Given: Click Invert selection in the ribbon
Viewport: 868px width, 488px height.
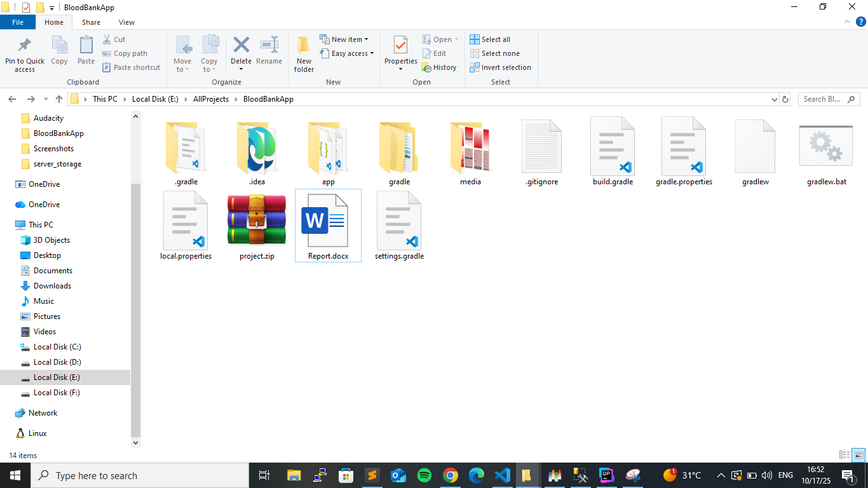Looking at the screenshot, I should pos(500,67).
